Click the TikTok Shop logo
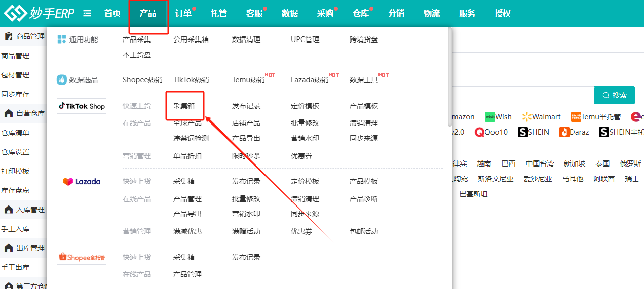Image resolution: width=644 pixels, height=289 pixels. pos(82,106)
